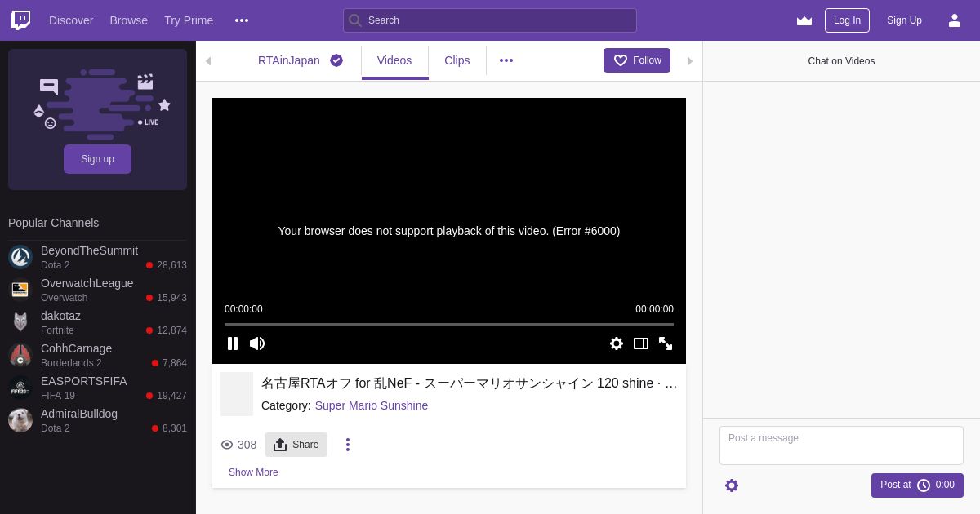Mute the video volume
The width and height of the screenshot is (980, 514).
pos(257,343)
